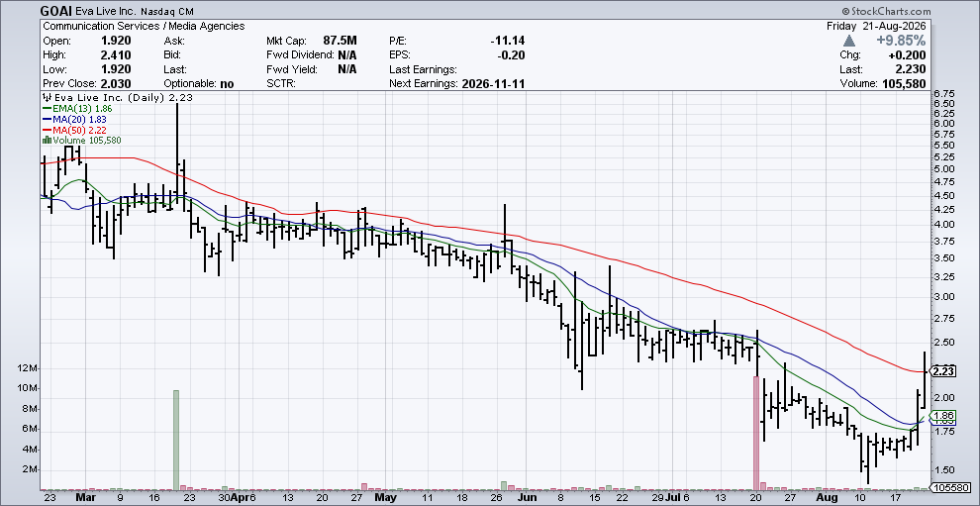Screen dimensions: 980x506
Task: Click the Eva Live Inc. (Daily) 2.23 legend entry
Action: click(124, 98)
